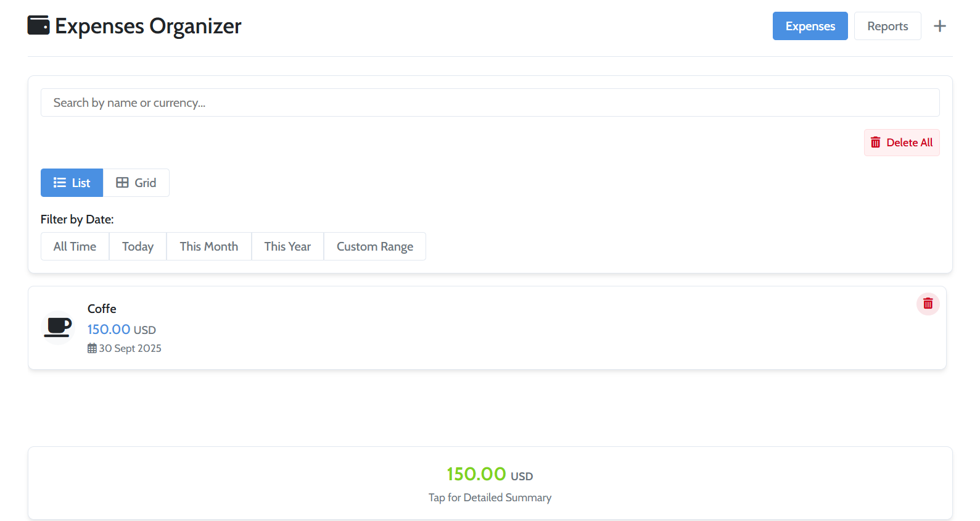This screenshot has height=521, width=980.
Task: Select the grid view icon
Action: click(121, 182)
